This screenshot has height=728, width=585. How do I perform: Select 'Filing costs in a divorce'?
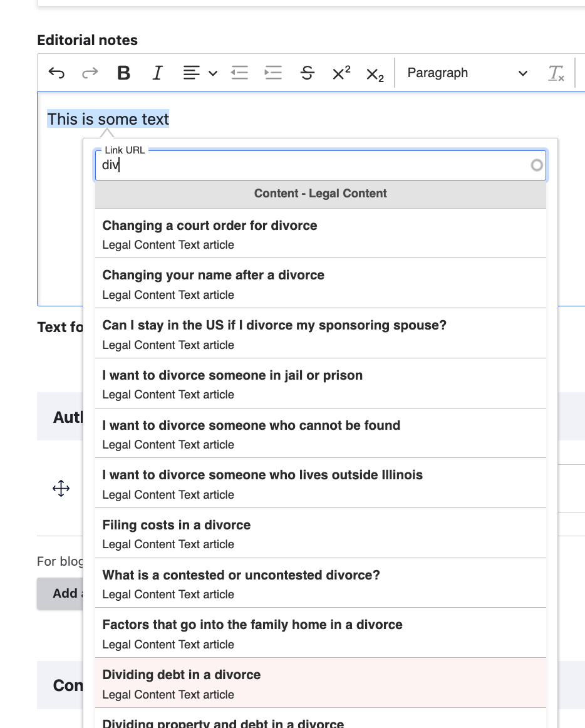click(x=320, y=533)
